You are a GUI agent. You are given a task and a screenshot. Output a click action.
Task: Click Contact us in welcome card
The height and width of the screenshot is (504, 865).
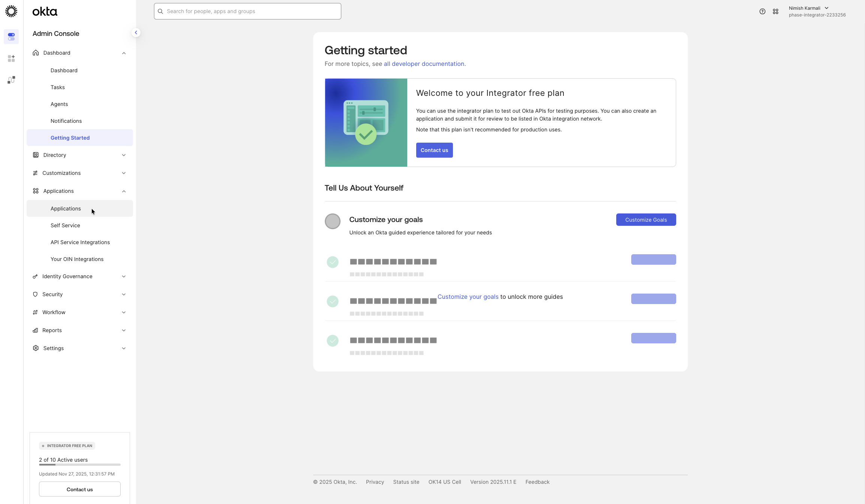click(x=434, y=150)
